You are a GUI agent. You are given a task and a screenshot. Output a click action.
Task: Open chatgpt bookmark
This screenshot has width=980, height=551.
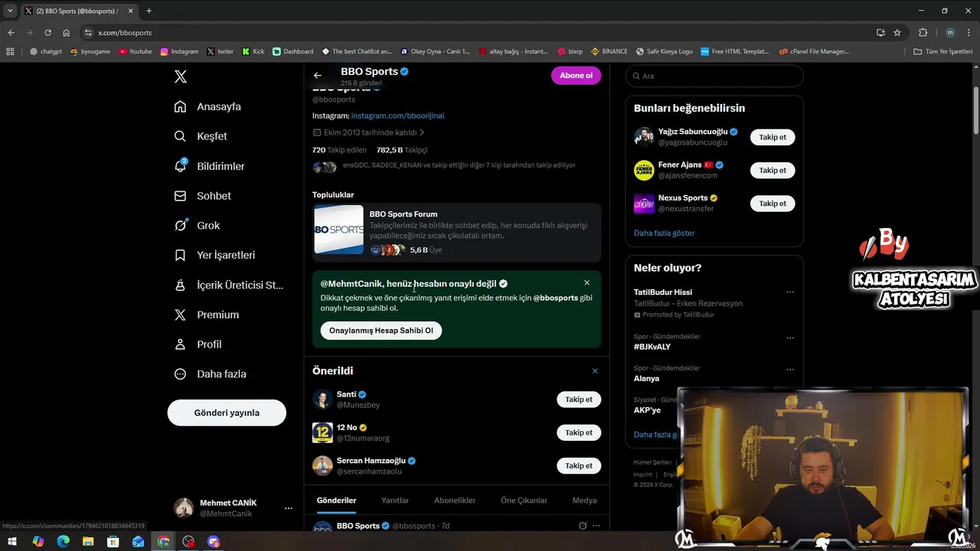(46, 51)
